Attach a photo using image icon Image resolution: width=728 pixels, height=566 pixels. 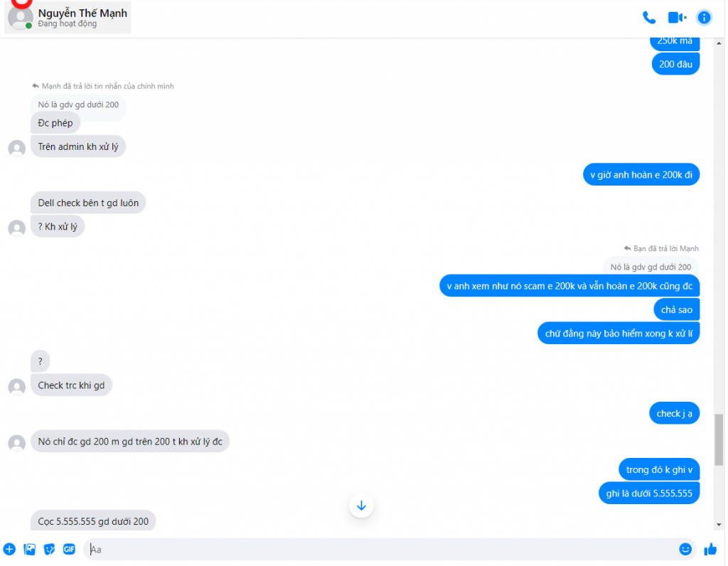click(30, 549)
